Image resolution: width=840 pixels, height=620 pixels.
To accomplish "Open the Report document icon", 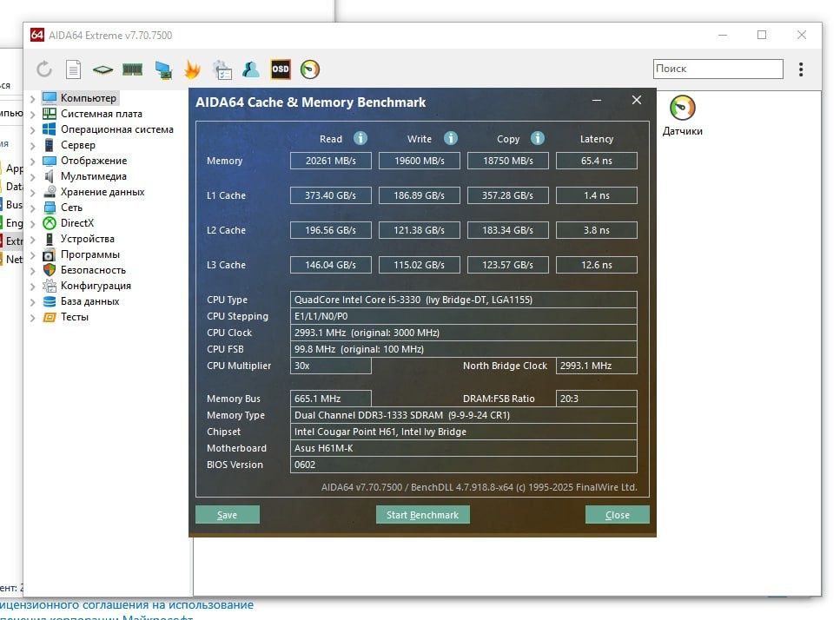I will [x=73, y=69].
